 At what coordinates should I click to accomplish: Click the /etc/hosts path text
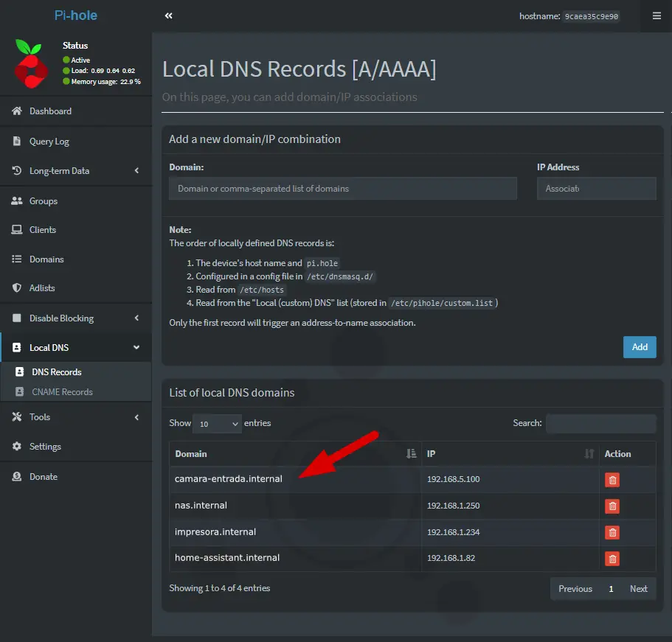pyautogui.click(x=262, y=290)
